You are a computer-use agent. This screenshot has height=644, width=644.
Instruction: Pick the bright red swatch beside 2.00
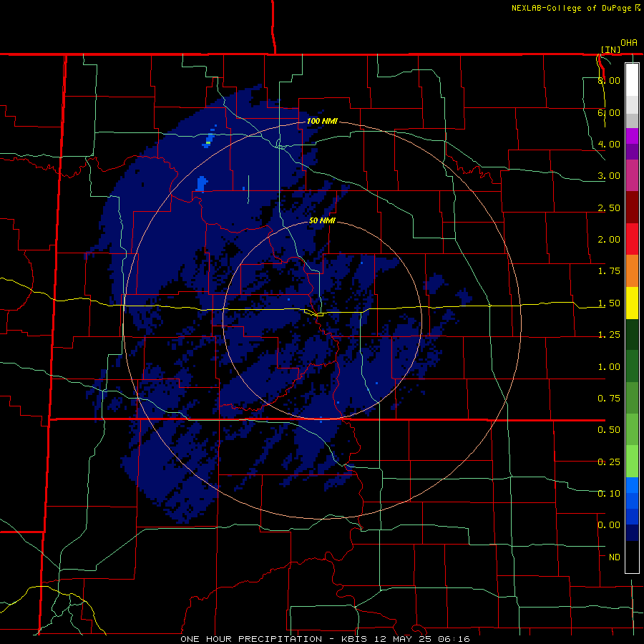(x=632, y=239)
